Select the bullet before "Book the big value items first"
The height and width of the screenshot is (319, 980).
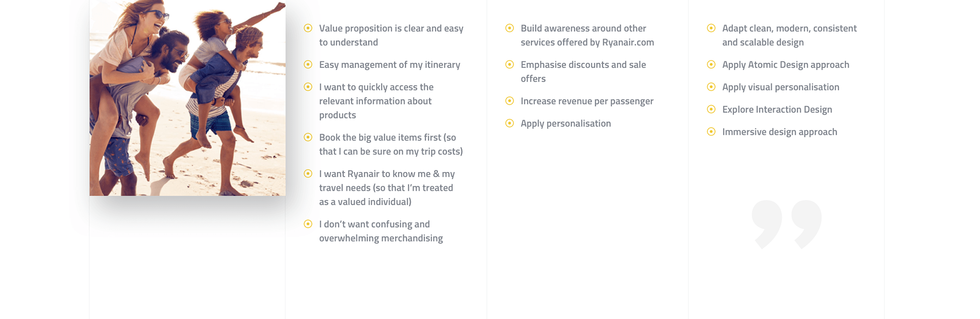pyautogui.click(x=308, y=137)
